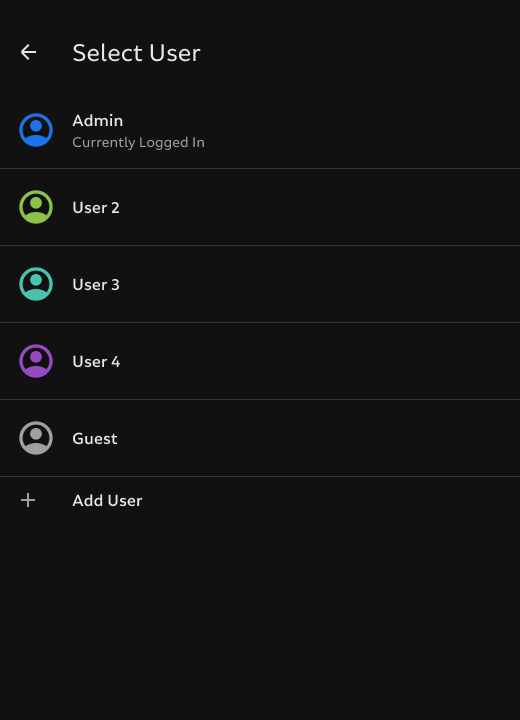Image resolution: width=520 pixels, height=720 pixels.
Task: Click the purple User 4 avatar
Action: [x=36, y=361]
